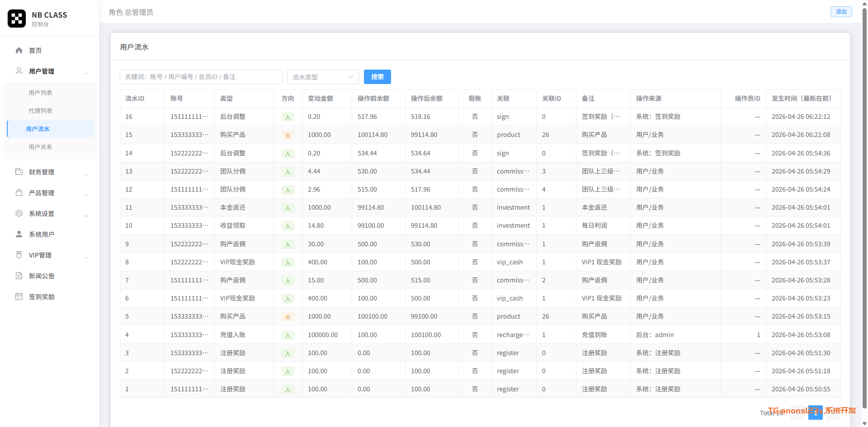This screenshot has width=868, height=427.
Task: Click the person icon beside 系统用户
Action: coord(19,234)
